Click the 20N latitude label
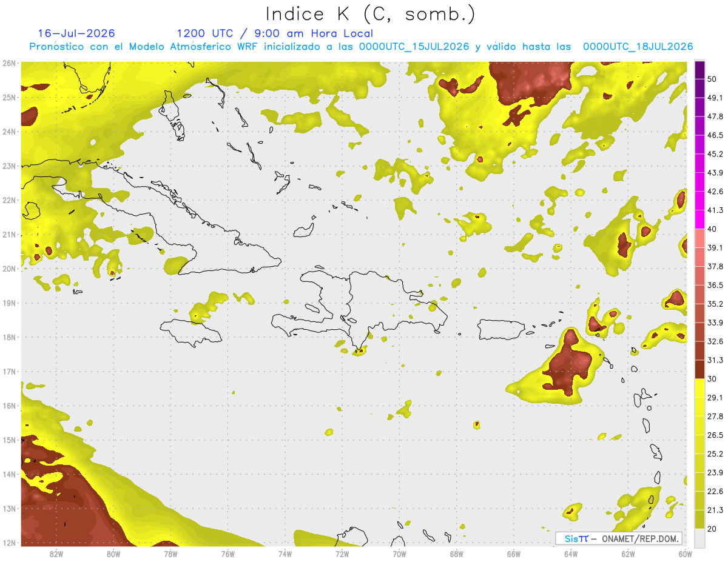Screen dimensions: 728x562 point(9,269)
